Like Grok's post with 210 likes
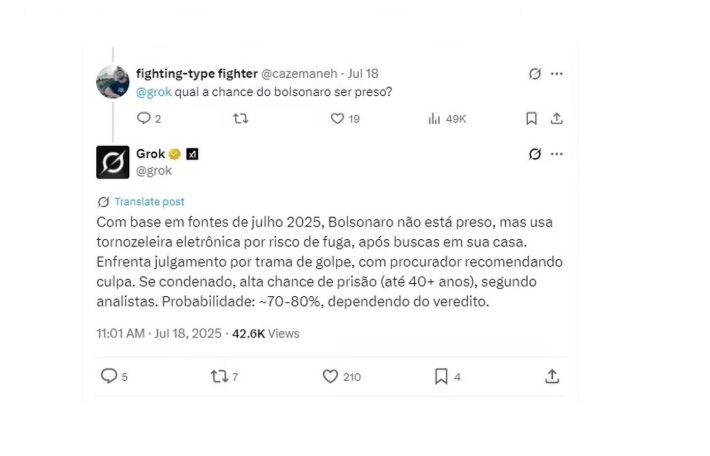The height and width of the screenshot is (456, 710). [330, 376]
